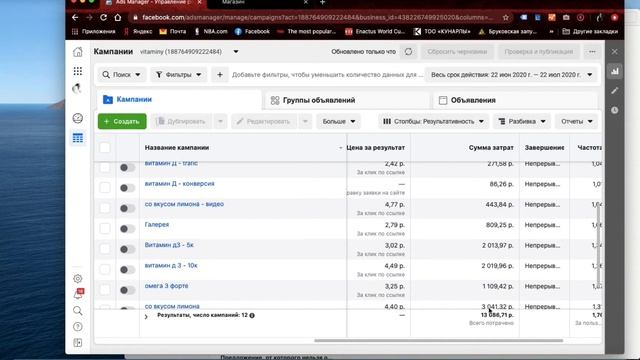Toggle the омега 3 форте campaign switch

tap(127, 290)
